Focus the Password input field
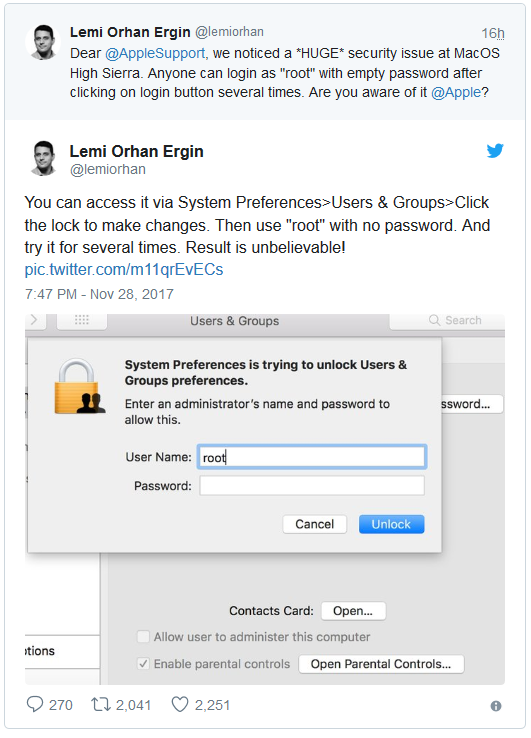Viewport: 531px width, 738px height. [x=312, y=486]
